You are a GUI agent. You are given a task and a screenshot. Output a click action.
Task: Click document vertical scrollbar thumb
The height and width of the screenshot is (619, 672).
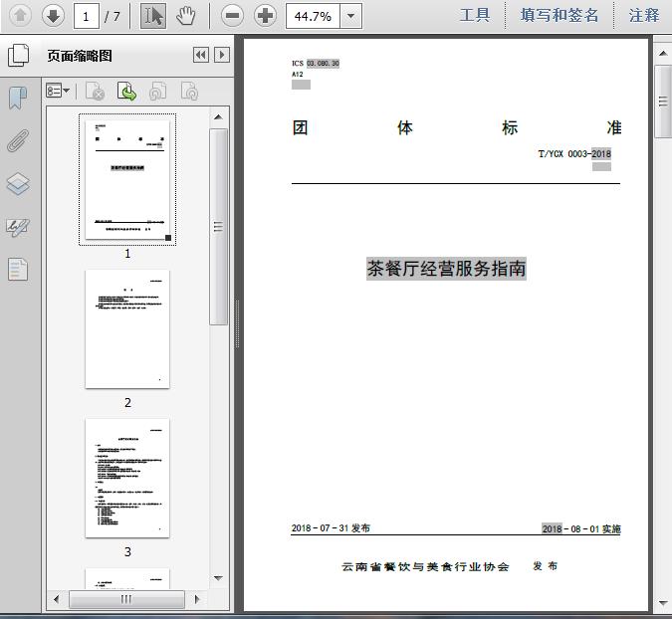coord(663,102)
